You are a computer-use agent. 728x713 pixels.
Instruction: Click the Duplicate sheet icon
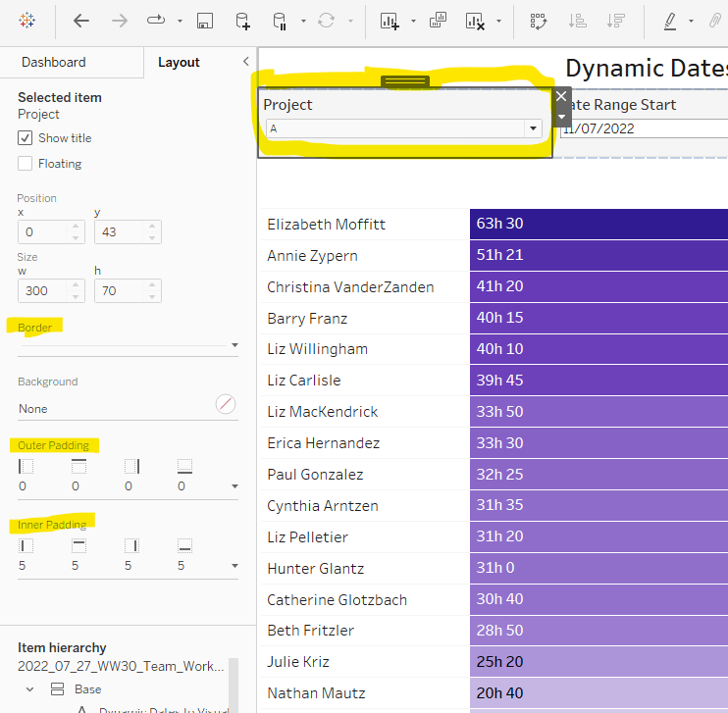click(x=439, y=21)
